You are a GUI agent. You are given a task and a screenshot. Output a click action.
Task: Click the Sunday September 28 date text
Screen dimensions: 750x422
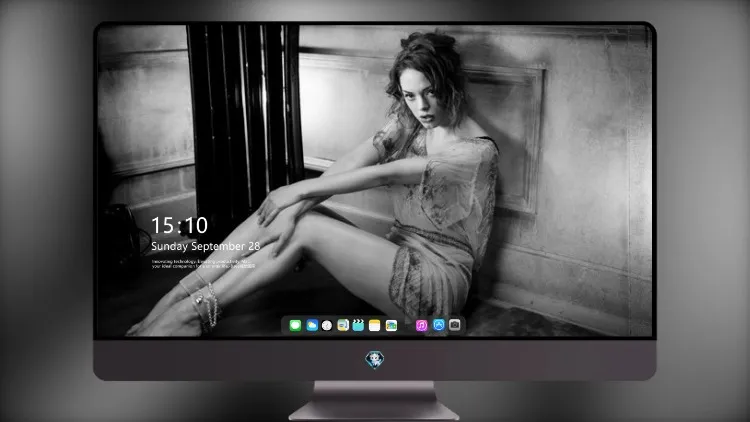click(206, 246)
